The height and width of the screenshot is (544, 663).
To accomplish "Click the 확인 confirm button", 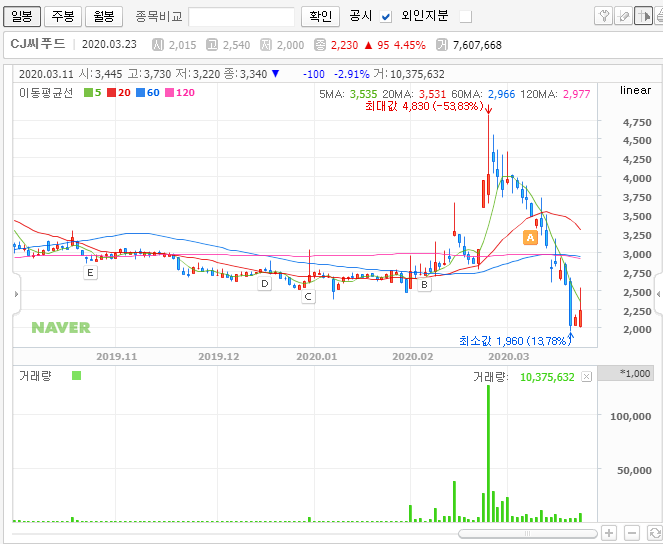I will point(320,16).
